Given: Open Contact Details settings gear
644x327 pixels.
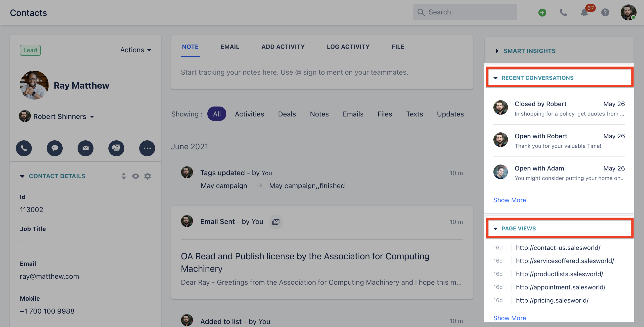Looking at the screenshot, I should 147,176.
